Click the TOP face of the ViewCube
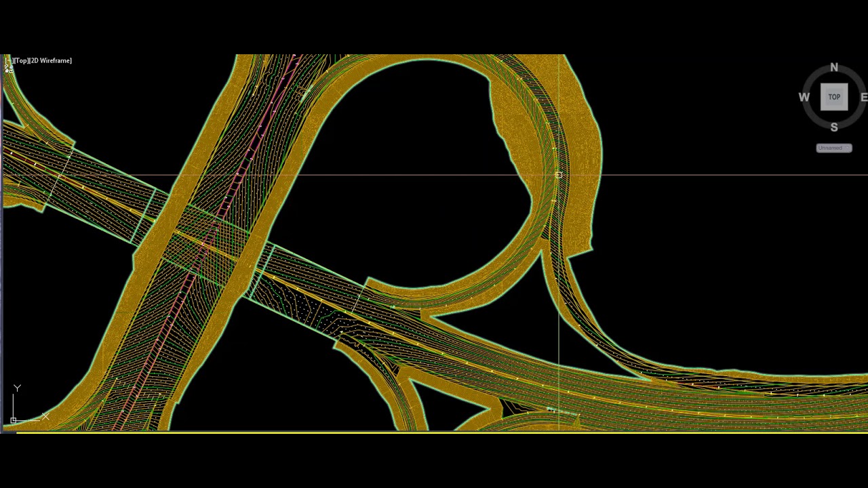Viewport: 868px width, 488px height. pos(834,97)
